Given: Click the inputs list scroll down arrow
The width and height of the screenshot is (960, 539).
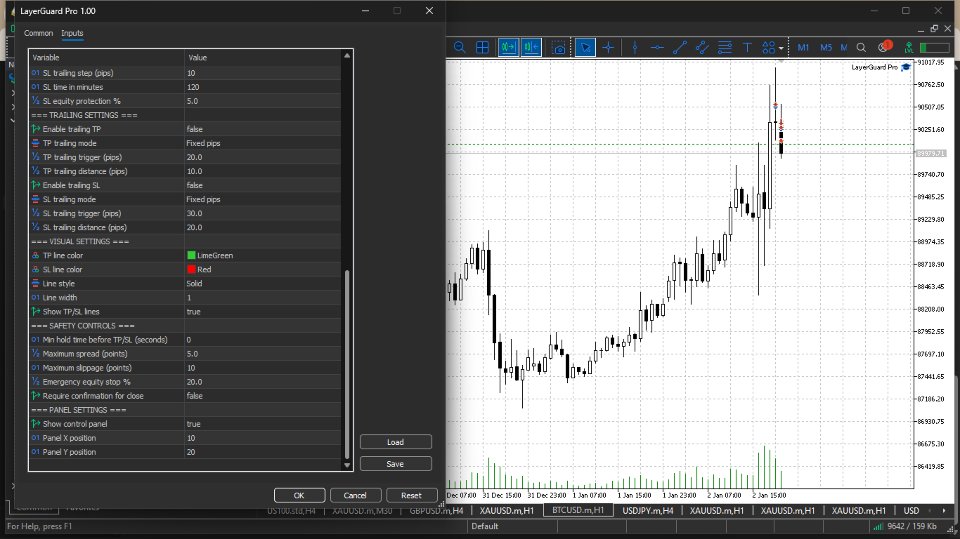Looking at the screenshot, I should pyautogui.click(x=347, y=466).
